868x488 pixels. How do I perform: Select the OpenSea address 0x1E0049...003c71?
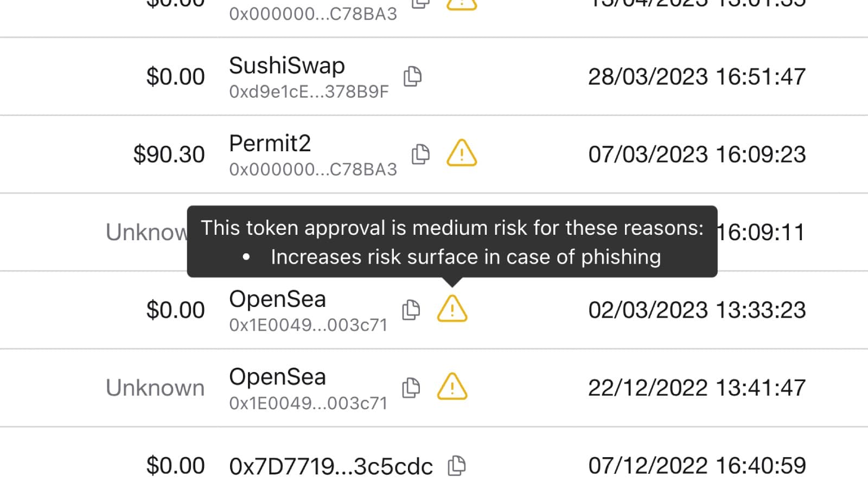308,325
